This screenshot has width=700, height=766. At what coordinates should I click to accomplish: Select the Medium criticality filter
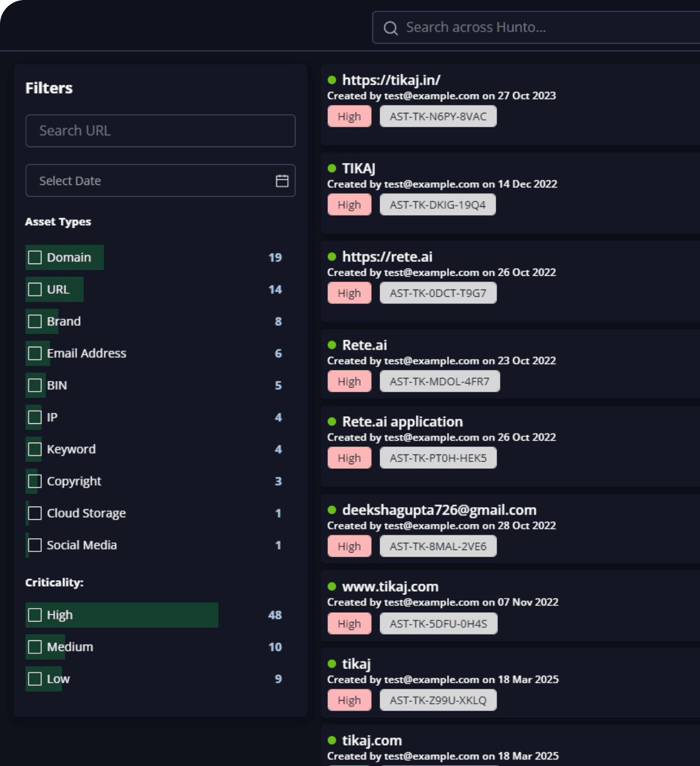35,647
